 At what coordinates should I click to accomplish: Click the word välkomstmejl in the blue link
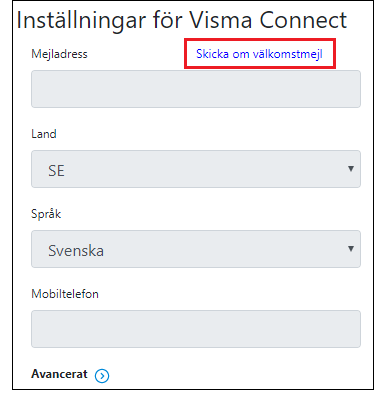click(287, 54)
